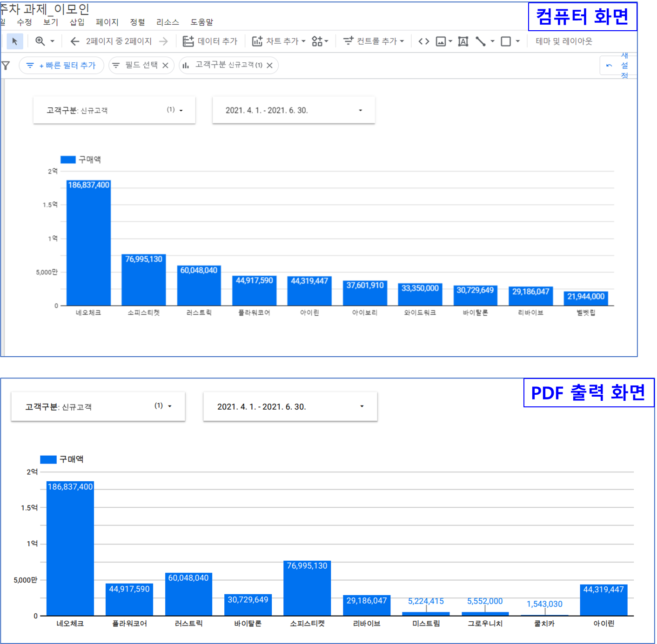This screenshot has height=644, width=657.
Task: Select the line drawing tool icon
Action: pyautogui.click(x=481, y=41)
